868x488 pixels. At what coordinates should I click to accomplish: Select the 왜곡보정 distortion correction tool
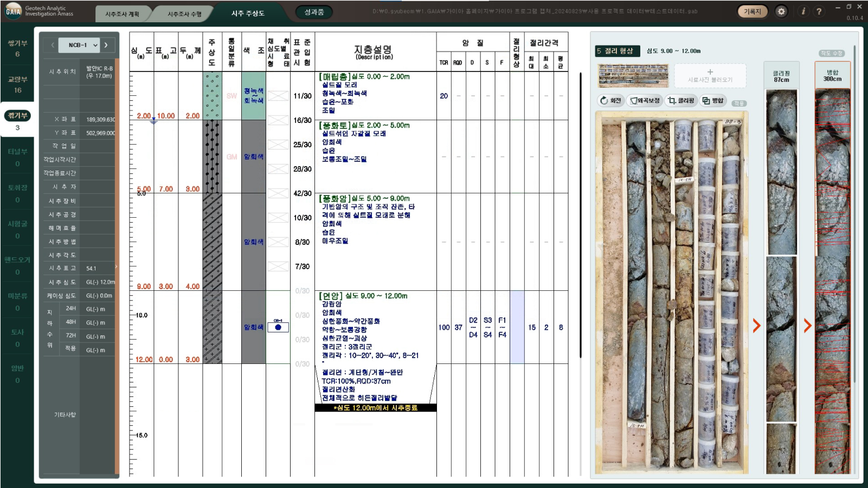[x=645, y=101]
